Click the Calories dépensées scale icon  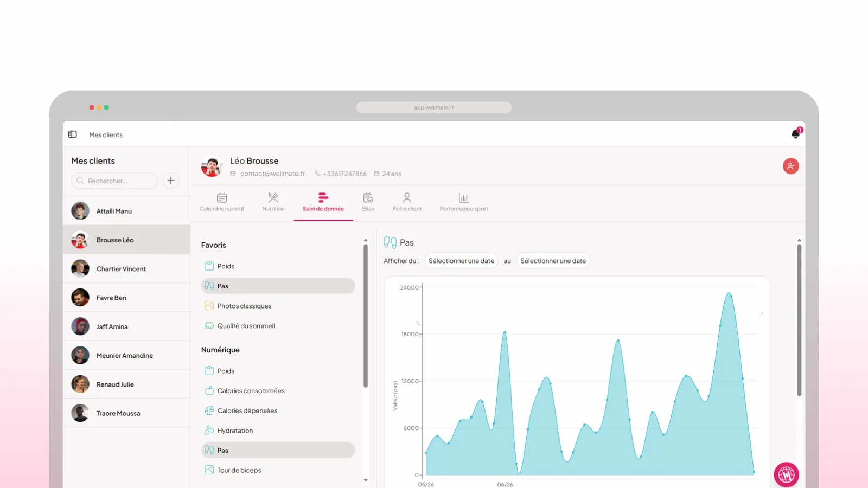coord(209,410)
